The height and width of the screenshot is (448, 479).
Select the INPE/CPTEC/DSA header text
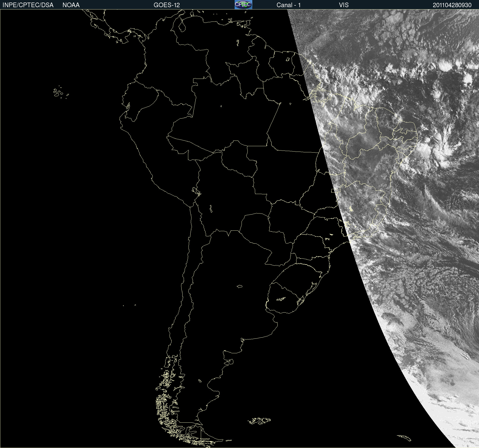(28, 5)
